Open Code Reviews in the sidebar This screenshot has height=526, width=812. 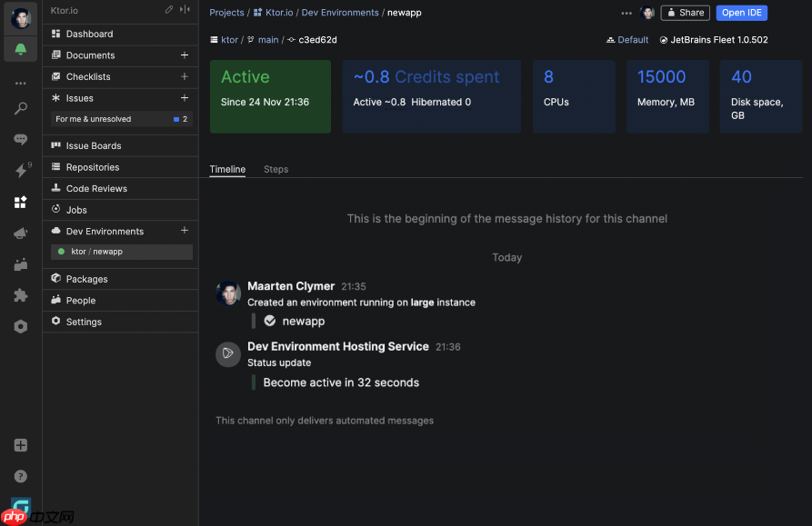click(96, 189)
